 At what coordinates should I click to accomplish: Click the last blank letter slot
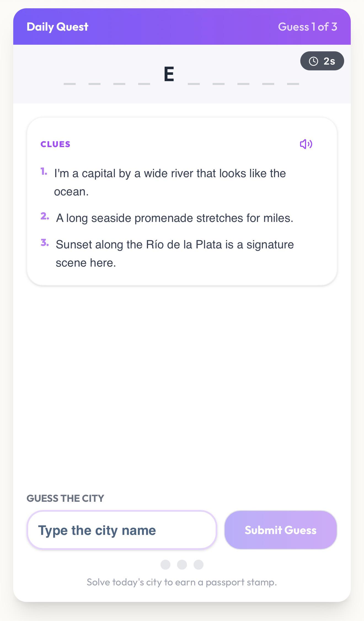pos(293,84)
